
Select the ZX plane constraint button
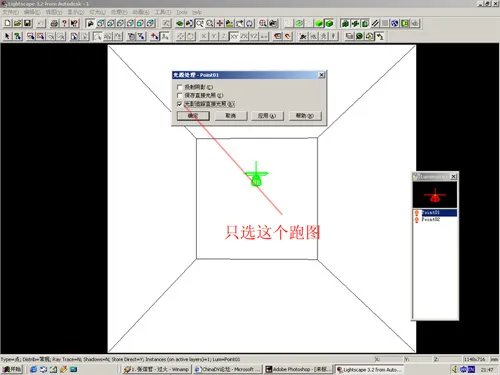tap(244, 36)
